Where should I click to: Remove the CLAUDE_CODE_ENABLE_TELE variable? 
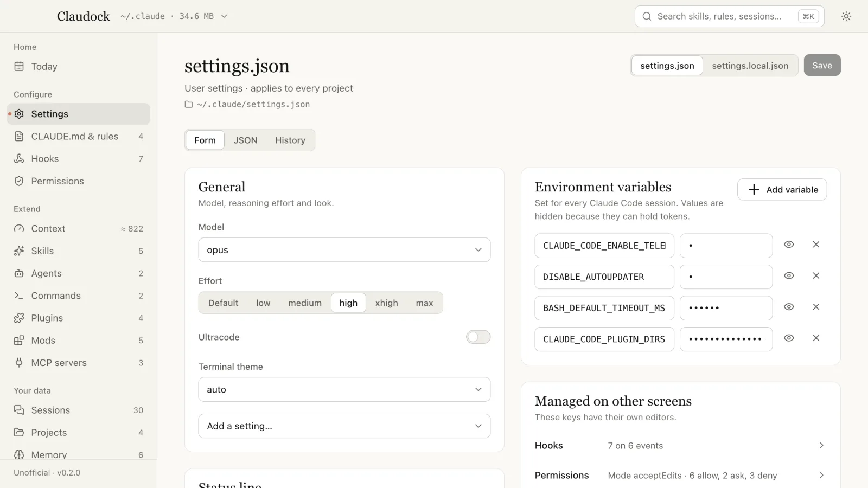816,245
